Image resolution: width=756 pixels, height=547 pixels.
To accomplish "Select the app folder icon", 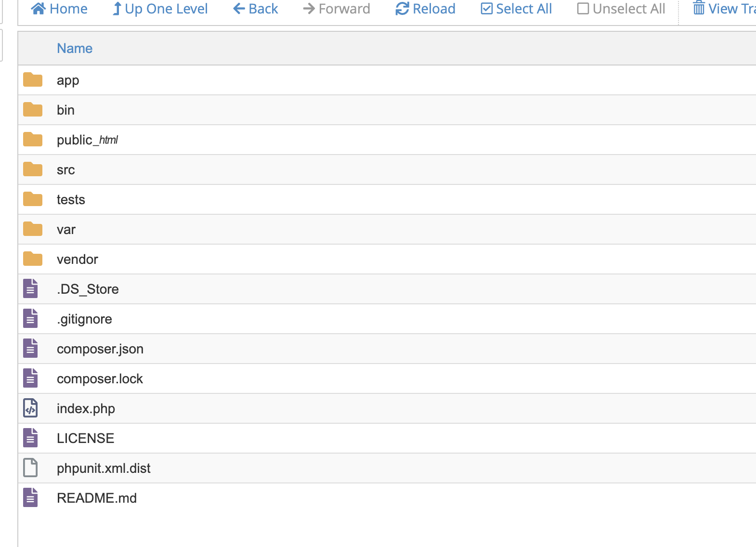I will pos(33,80).
